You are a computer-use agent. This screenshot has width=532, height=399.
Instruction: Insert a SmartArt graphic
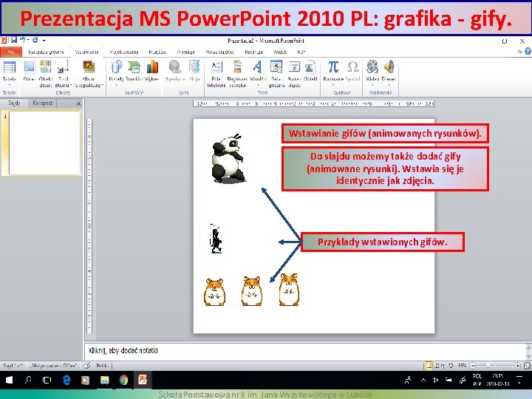click(134, 66)
